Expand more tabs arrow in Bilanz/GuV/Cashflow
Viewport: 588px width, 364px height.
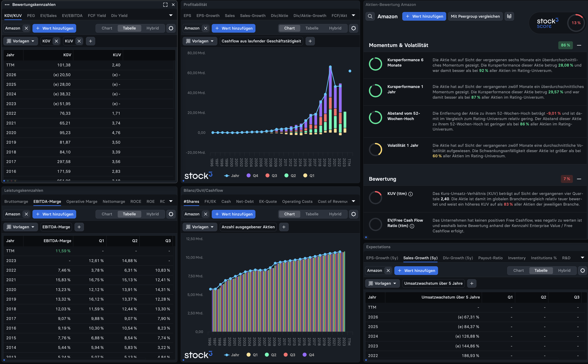[x=353, y=201]
